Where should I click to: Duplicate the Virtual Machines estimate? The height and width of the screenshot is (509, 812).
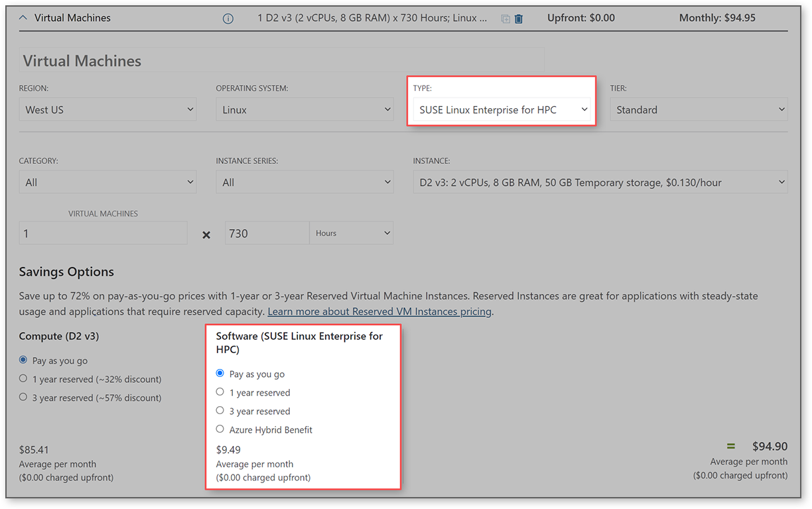(x=504, y=20)
